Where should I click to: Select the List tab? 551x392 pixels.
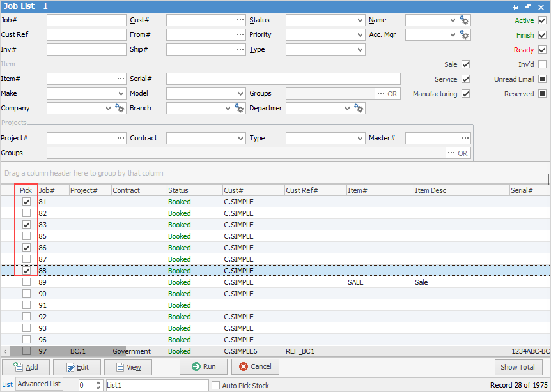click(x=7, y=384)
